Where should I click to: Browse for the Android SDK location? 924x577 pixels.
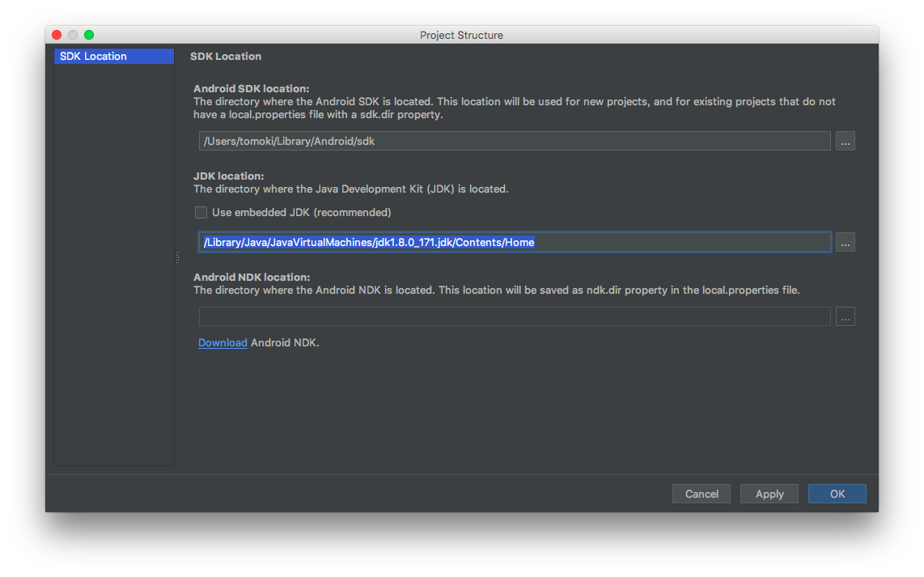coord(845,142)
